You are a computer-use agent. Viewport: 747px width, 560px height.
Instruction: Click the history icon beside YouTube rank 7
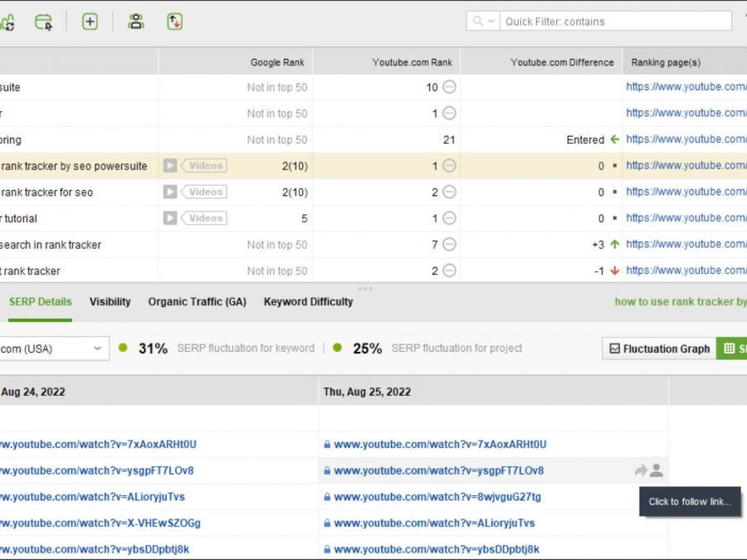coord(449,245)
